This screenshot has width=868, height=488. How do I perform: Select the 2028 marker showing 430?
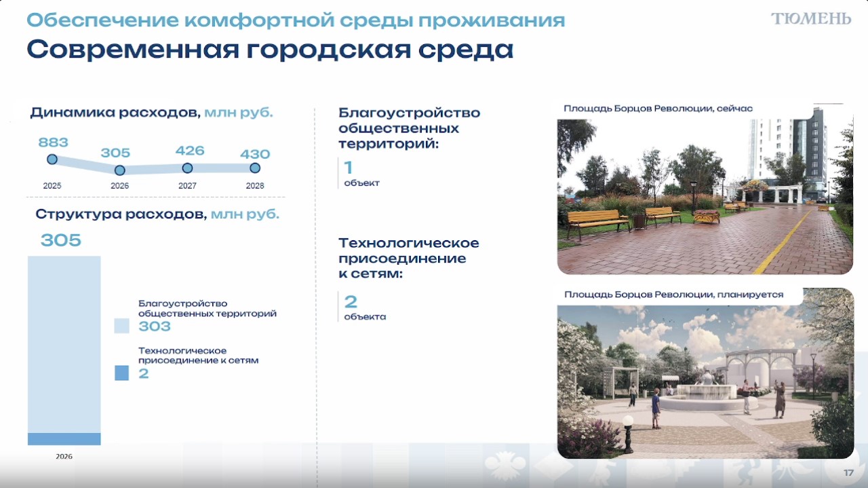coord(255,168)
